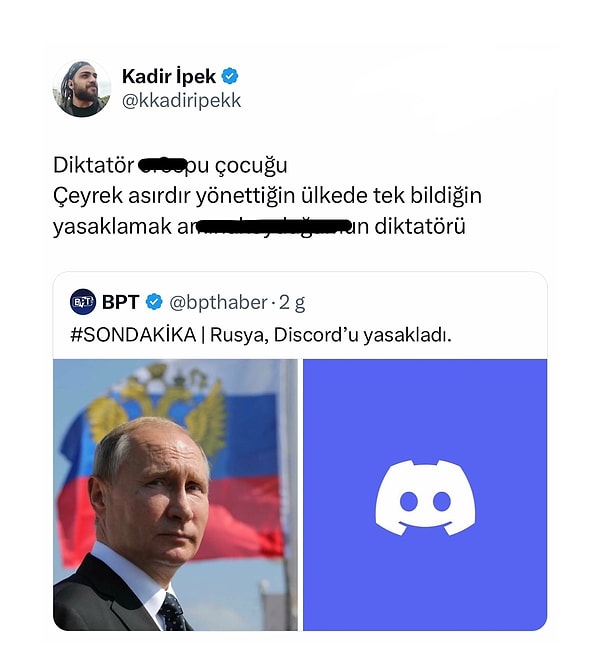Click the blacked-out word in first line
600x668 pixels.
pyautogui.click(x=163, y=164)
